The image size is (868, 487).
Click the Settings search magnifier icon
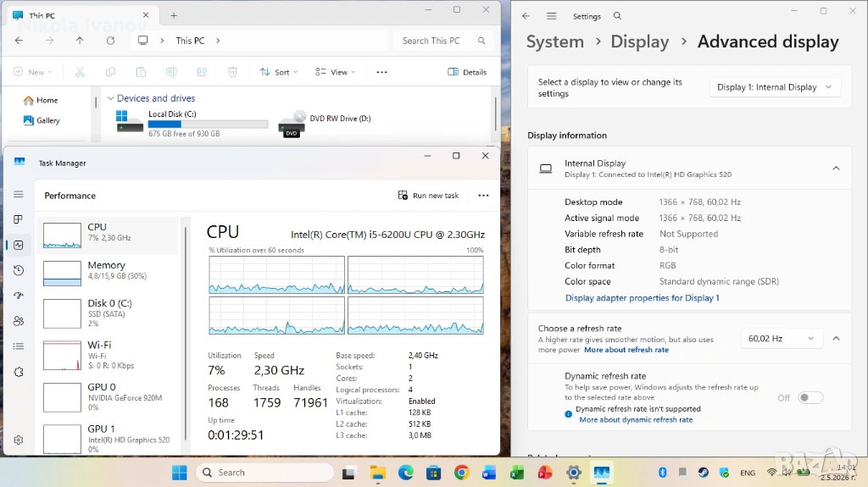click(x=617, y=16)
